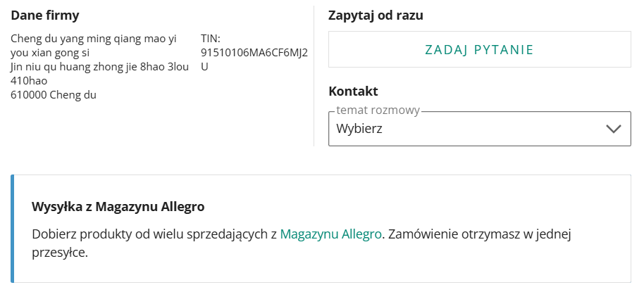Click the postal line 610000 Cheng du

point(54,95)
